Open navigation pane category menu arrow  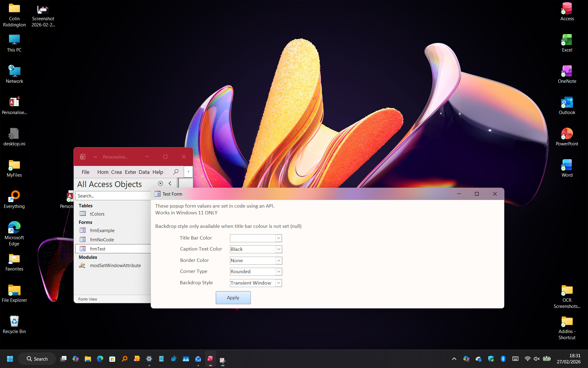(x=160, y=183)
